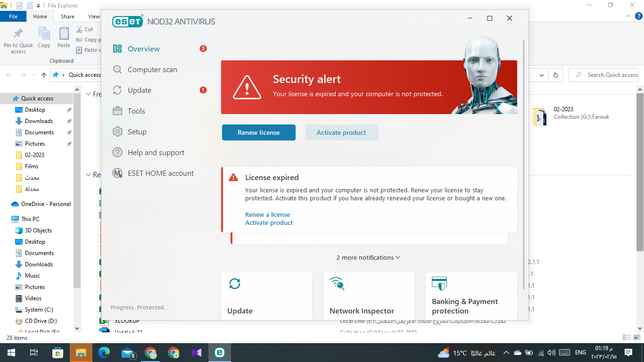Click the Up arrow in Explorer address bar
Image resolution: width=644 pixels, height=362 pixels.
click(x=44, y=75)
